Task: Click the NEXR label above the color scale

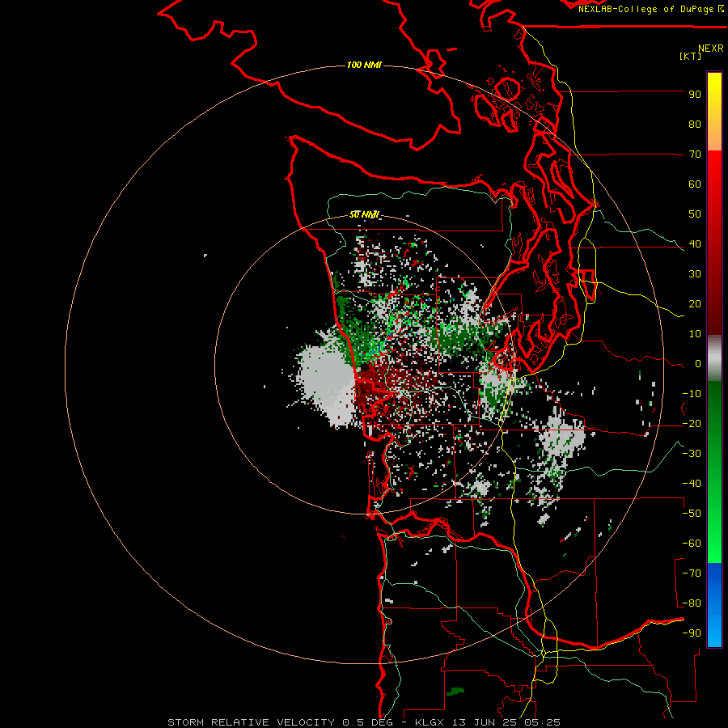Action: [711, 49]
